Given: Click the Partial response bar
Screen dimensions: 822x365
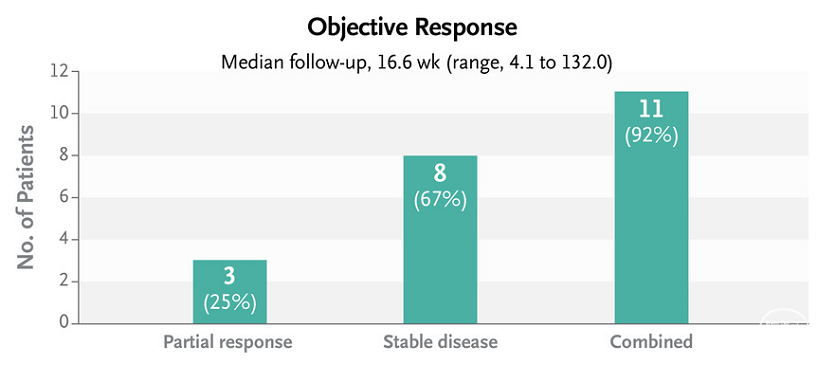Looking at the screenshot, I should point(230,292).
